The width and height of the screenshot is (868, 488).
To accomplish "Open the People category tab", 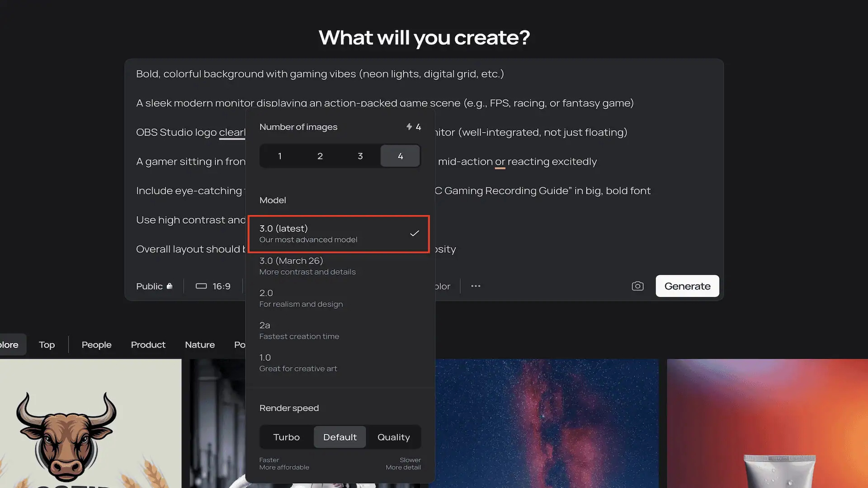I will tap(96, 345).
